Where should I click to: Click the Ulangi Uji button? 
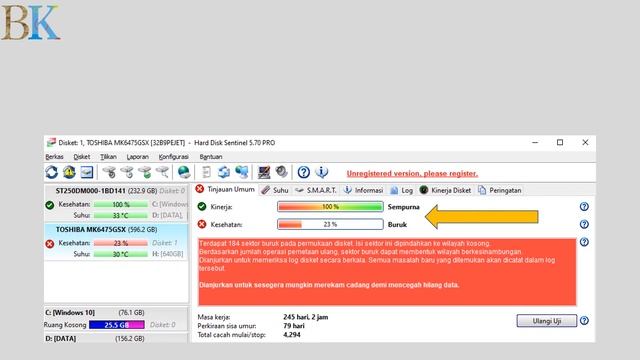[x=547, y=321]
